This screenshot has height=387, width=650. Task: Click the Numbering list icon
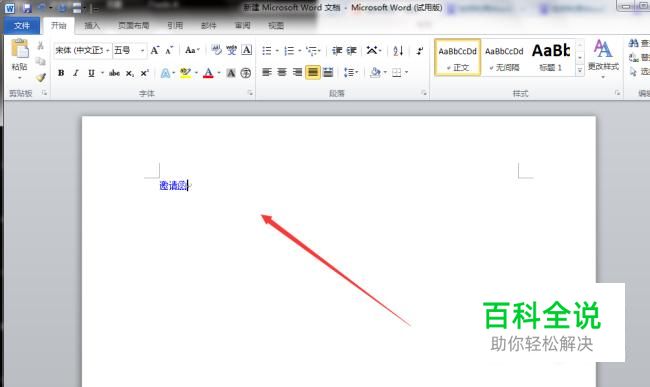coord(289,51)
